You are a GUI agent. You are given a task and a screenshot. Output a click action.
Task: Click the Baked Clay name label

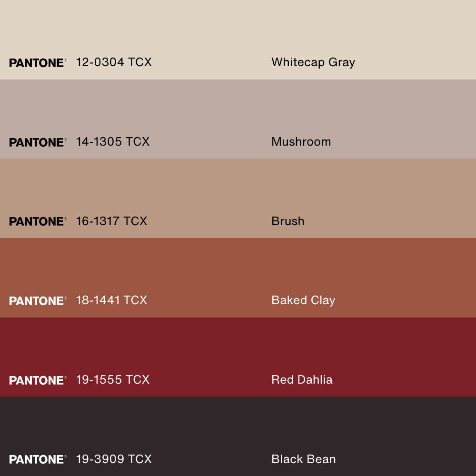(303, 300)
